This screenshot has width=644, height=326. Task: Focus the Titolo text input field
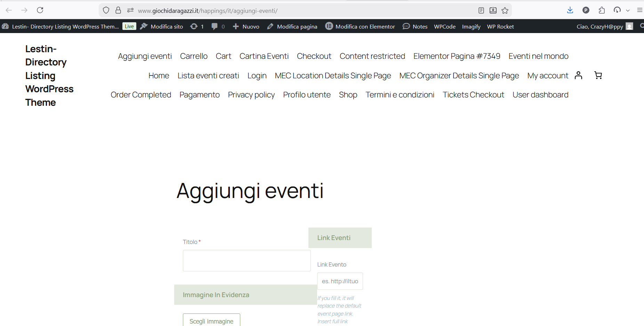pyautogui.click(x=247, y=261)
